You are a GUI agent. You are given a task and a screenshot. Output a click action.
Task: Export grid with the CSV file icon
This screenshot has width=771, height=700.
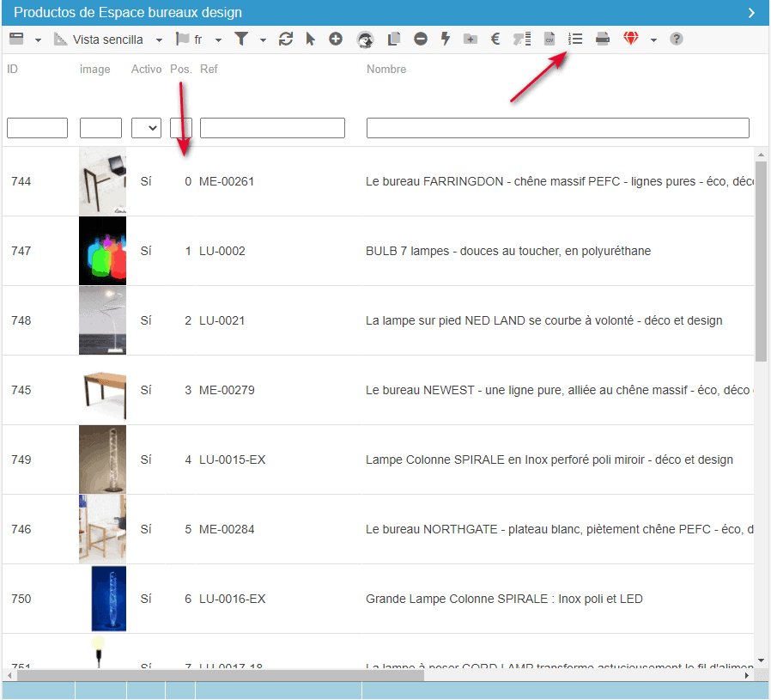click(x=549, y=39)
